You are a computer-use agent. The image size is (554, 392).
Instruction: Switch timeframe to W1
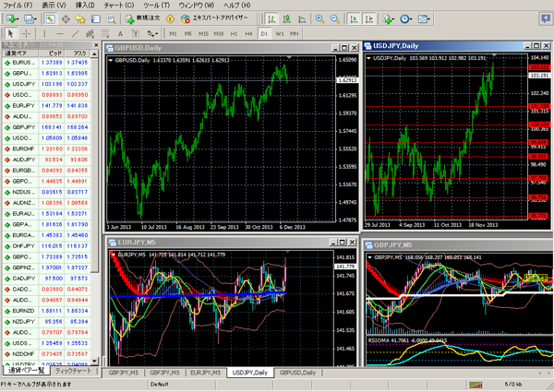(280, 33)
